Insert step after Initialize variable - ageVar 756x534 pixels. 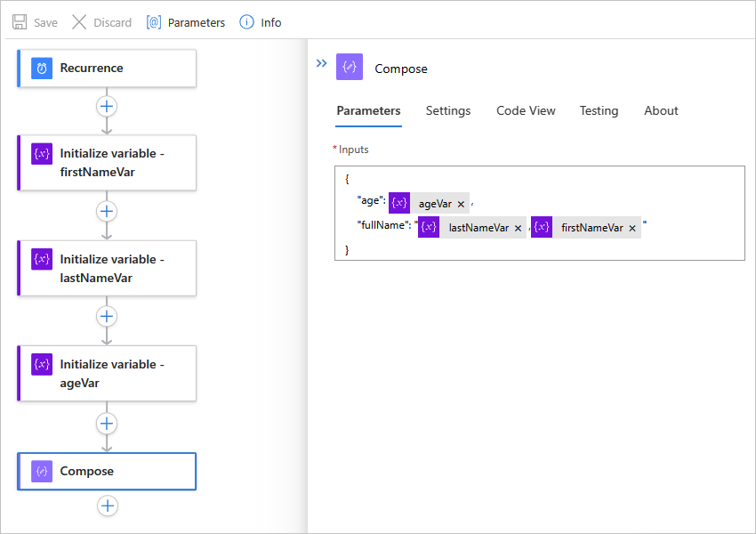[x=107, y=423]
